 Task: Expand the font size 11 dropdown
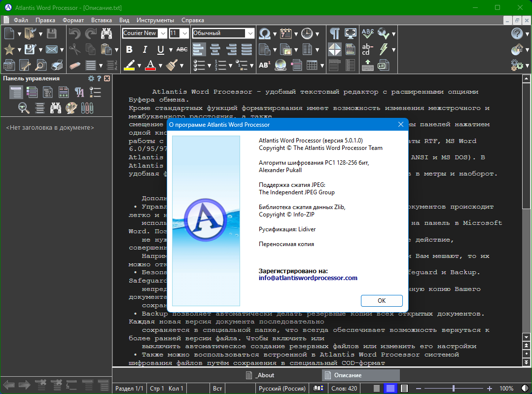point(185,34)
